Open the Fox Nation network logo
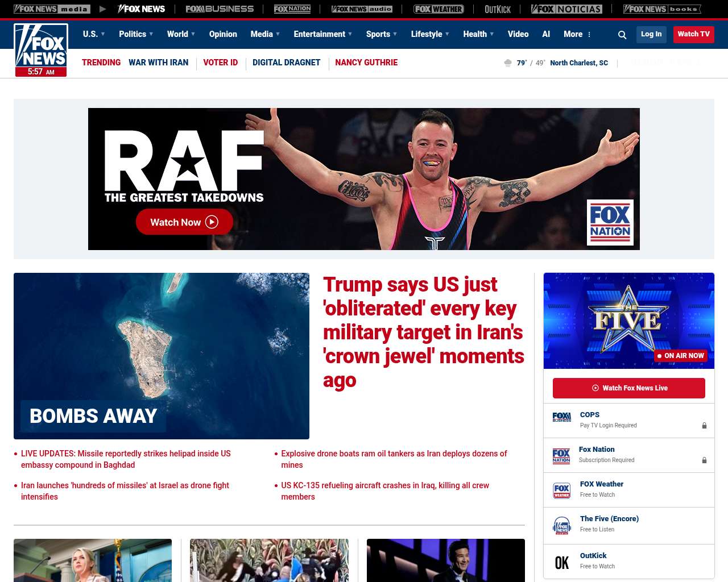The height and width of the screenshot is (582, 728). [x=292, y=9]
